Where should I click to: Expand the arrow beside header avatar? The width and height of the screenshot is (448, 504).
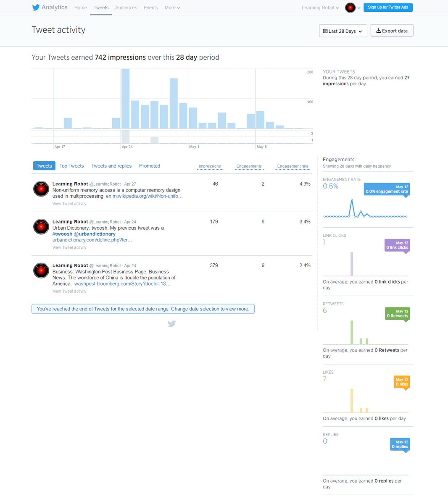point(359,8)
